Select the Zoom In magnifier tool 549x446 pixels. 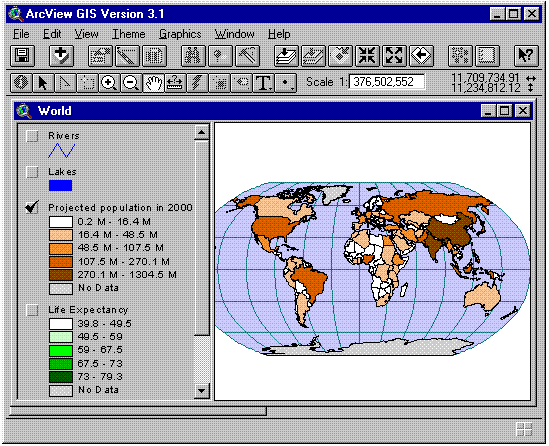pos(109,83)
